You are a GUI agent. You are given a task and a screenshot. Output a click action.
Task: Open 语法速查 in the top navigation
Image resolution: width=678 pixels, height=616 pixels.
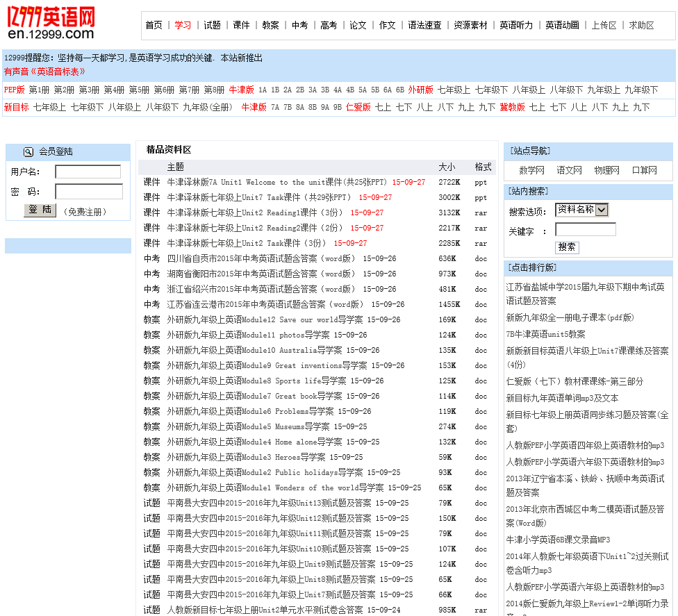424,25
